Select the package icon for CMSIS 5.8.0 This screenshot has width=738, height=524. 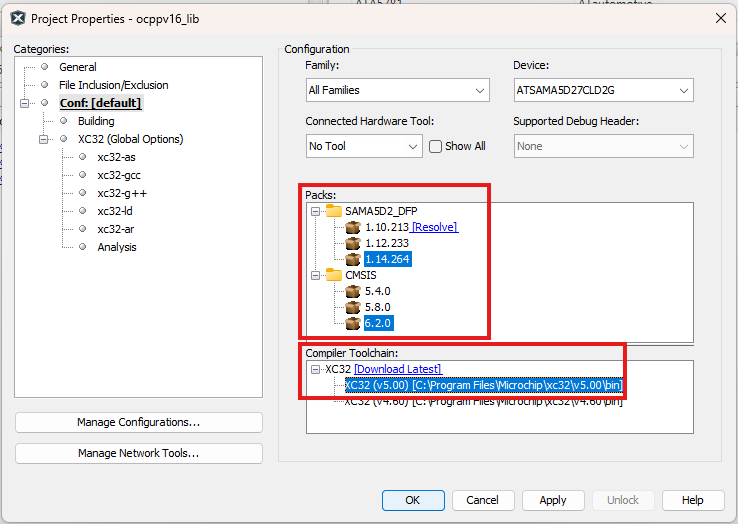coord(353,307)
